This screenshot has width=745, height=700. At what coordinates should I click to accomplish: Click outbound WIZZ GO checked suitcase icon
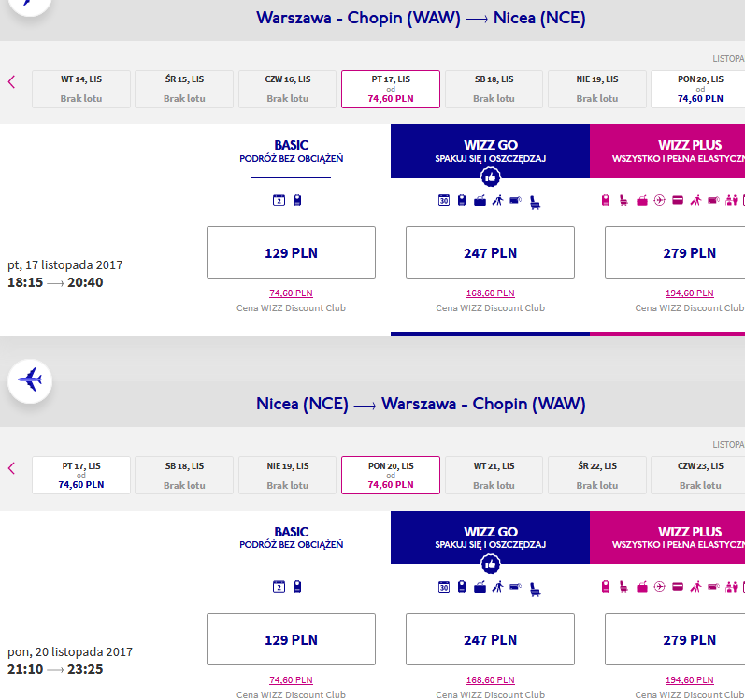tap(480, 201)
